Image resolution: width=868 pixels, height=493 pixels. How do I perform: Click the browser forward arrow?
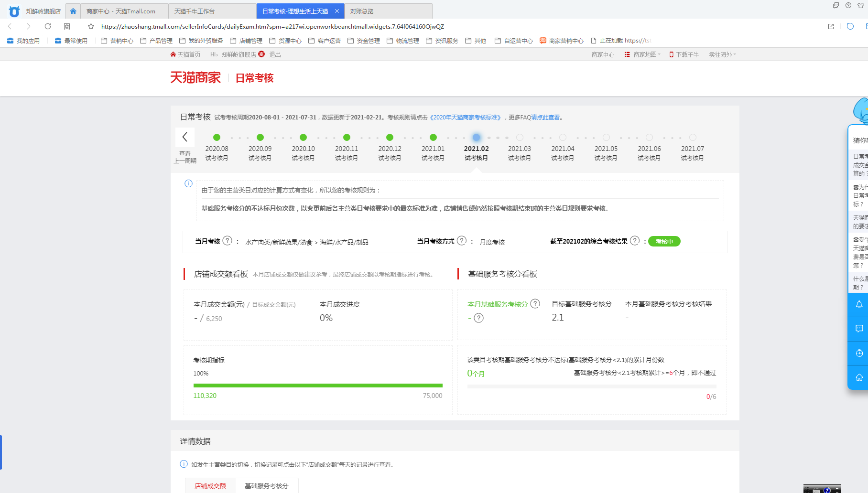[29, 26]
